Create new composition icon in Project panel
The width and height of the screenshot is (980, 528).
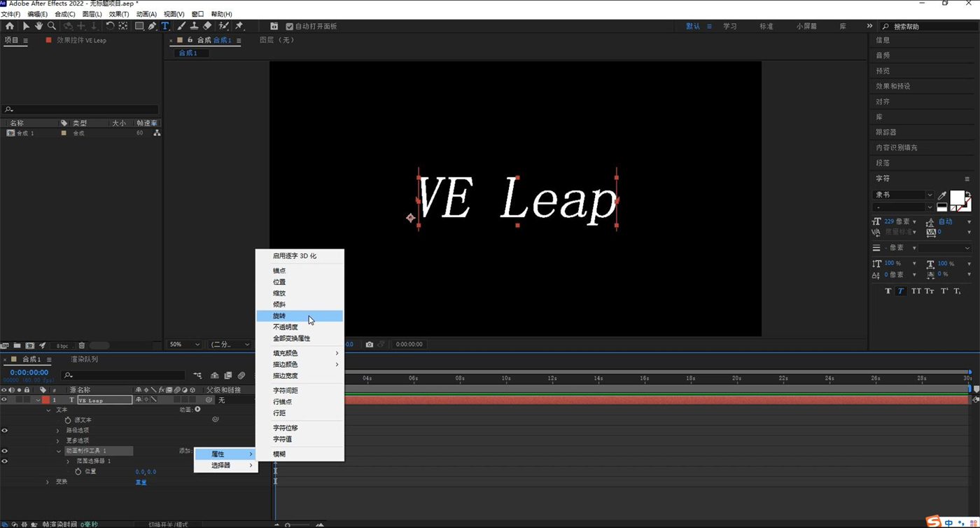(29, 345)
